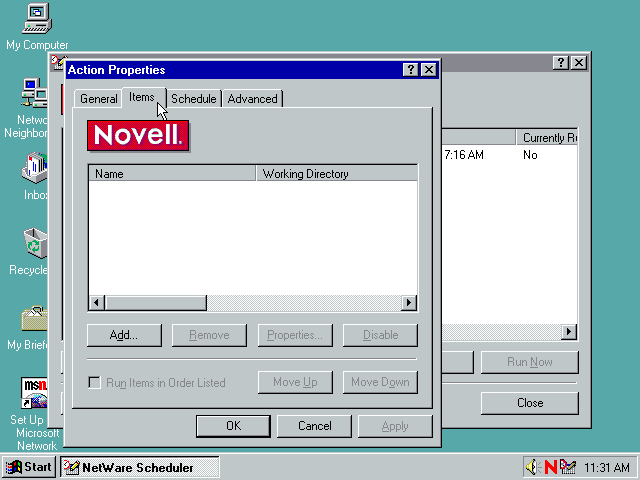Click the items list left scroll arrow
This screenshot has height=480, width=640.
(96, 303)
